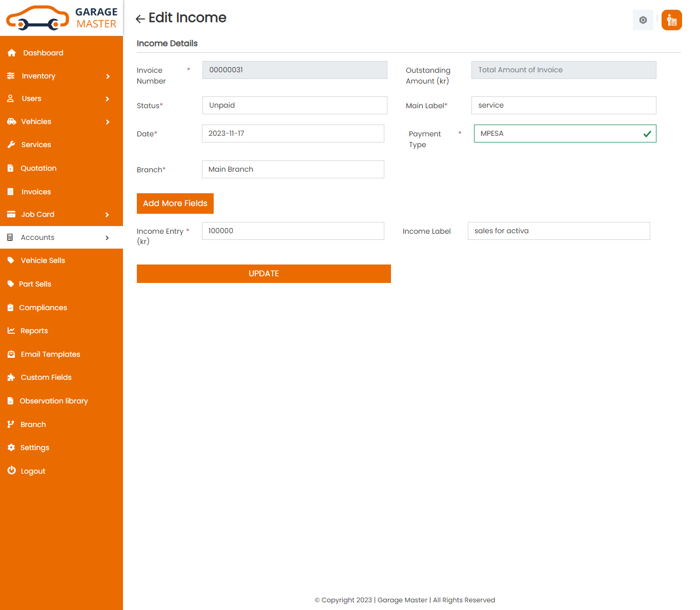Go to Vehicle Sells menu item
This screenshot has height=610, width=700.
tap(43, 260)
